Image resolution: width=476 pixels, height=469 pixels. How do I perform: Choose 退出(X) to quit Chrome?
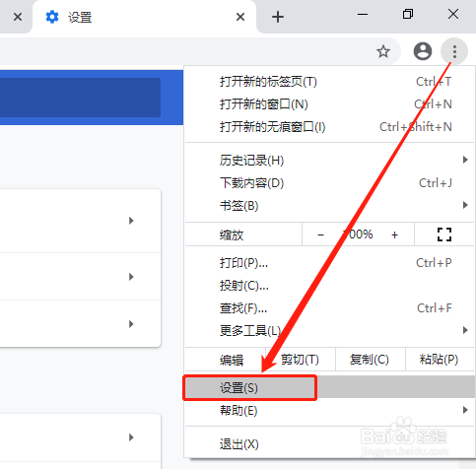click(329, 444)
